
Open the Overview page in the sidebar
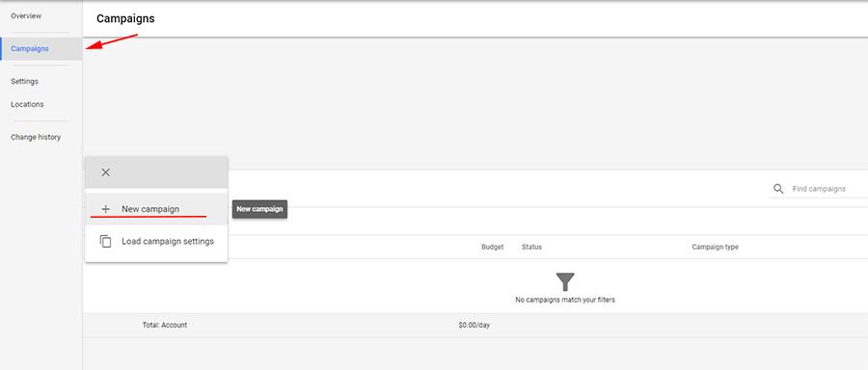pyautogui.click(x=26, y=16)
